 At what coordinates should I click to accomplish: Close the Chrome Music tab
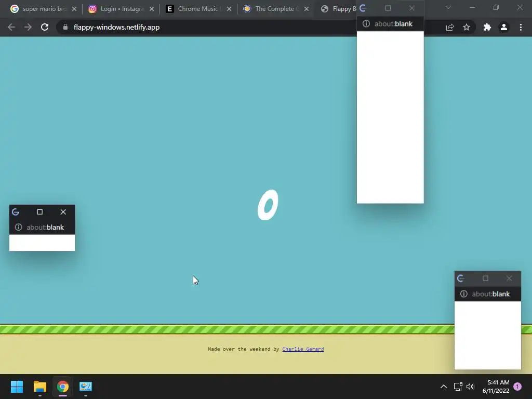229,9
